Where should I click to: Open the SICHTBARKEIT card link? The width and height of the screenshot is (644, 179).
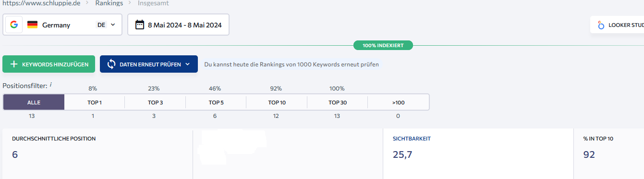click(412, 139)
